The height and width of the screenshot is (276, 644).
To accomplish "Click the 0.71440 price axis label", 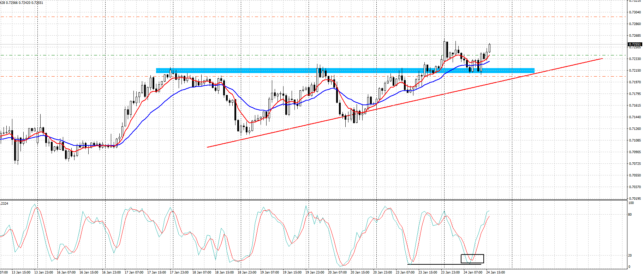I will click(635, 117).
